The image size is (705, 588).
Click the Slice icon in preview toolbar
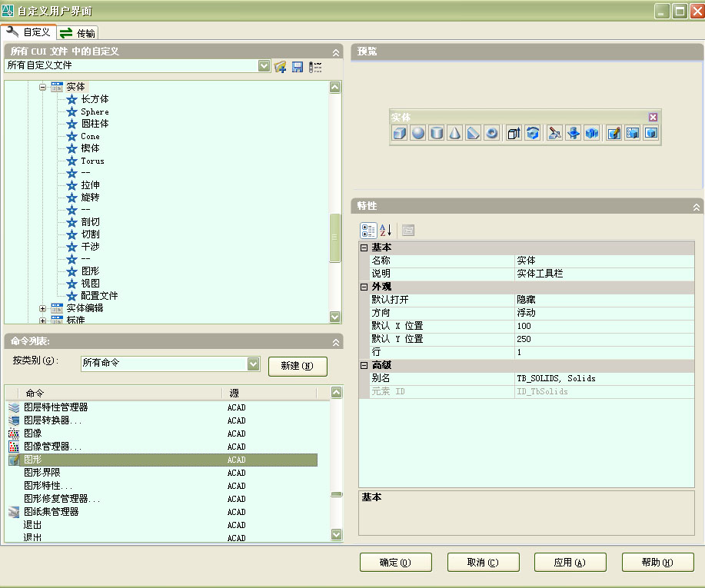(554, 133)
